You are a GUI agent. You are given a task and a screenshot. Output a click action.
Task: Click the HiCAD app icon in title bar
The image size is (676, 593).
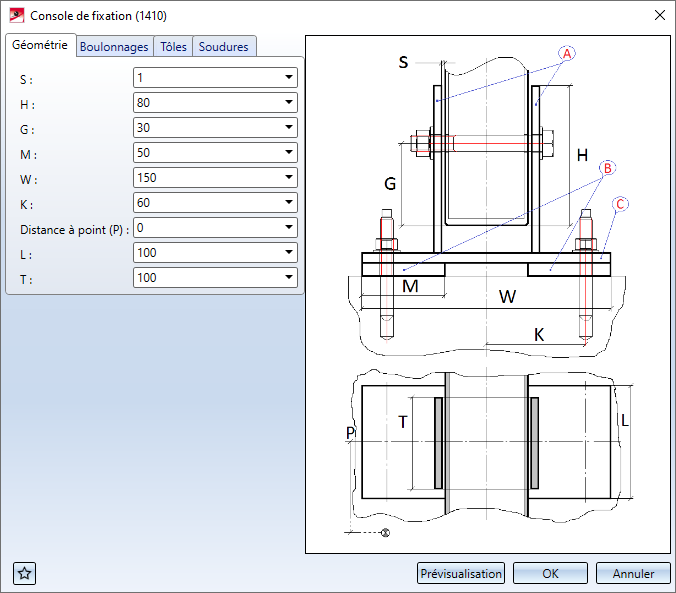(16, 16)
